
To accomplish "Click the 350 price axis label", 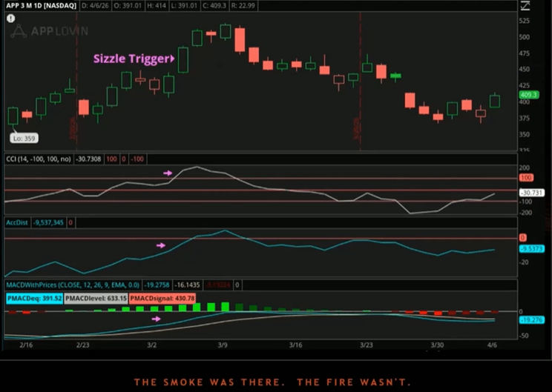I will (525, 134).
